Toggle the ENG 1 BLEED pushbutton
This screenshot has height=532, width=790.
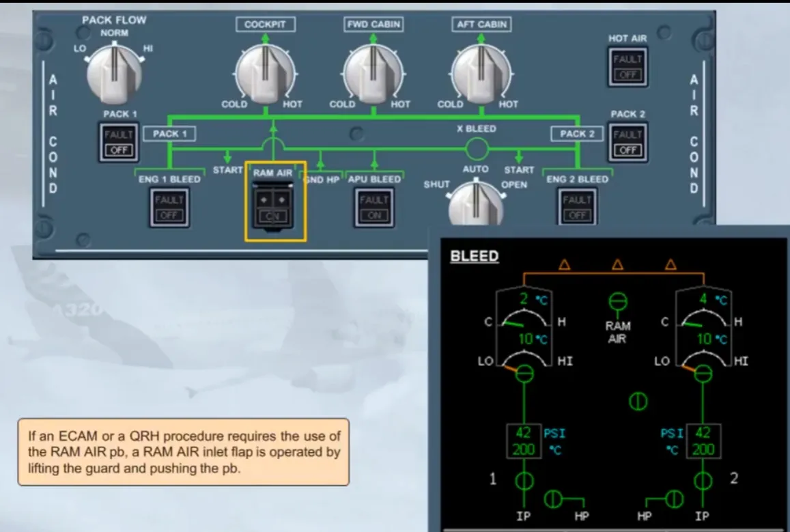tap(169, 207)
